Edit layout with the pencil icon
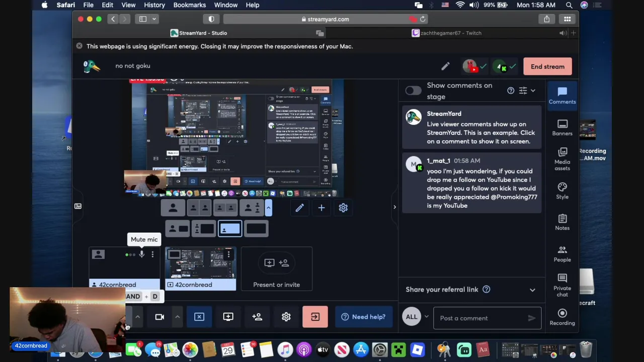The height and width of the screenshot is (362, 644). point(299,208)
